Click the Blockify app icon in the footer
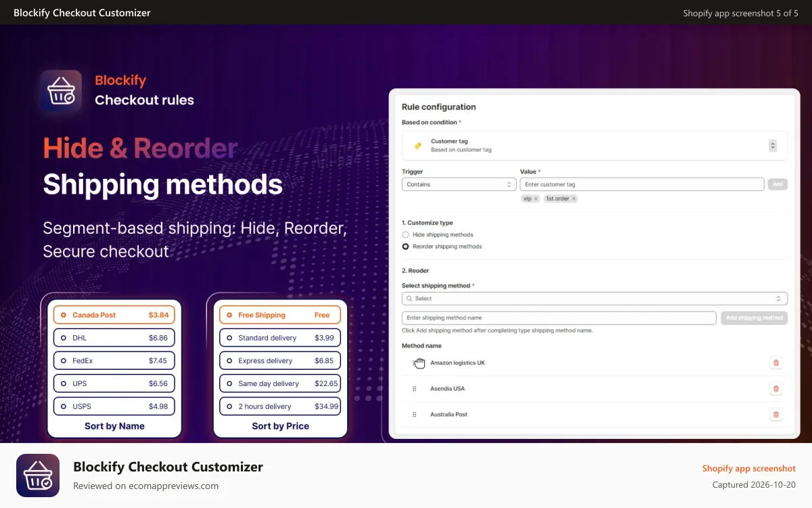The width and height of the screenshot is (812, 508). [38, 475]
